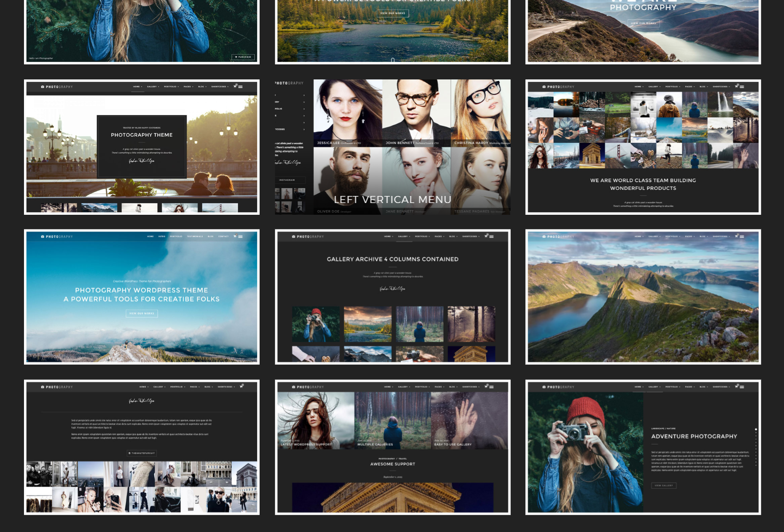Click cart icon in Gallery Archive demo
784x532 pixels.
pos(486,236)
